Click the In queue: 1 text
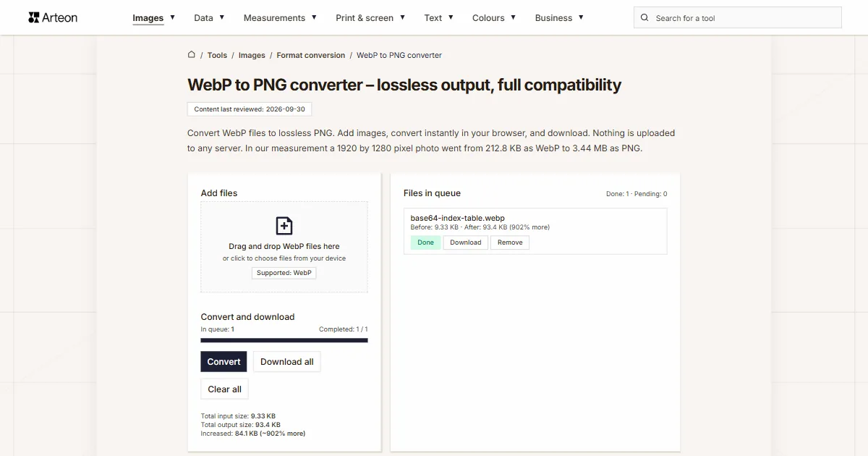The image size is (868, 456). [x=217, y=329]
